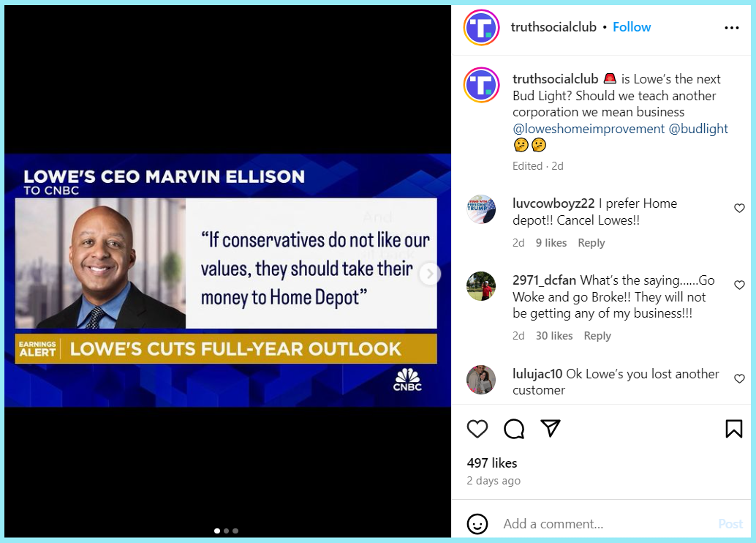Open the @loweshomeimprovement mention link
This screenshot has height=543, width=756.
click(x=589, y=129)
